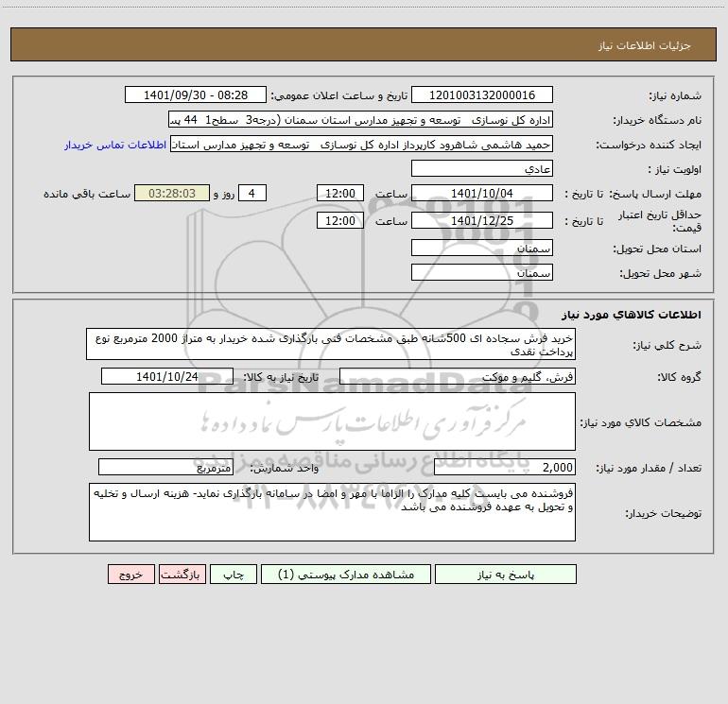This screenshot has height=704, width=728.
Task: Click the 'توضیحات خریدار:' label
Action: [664, 514]
